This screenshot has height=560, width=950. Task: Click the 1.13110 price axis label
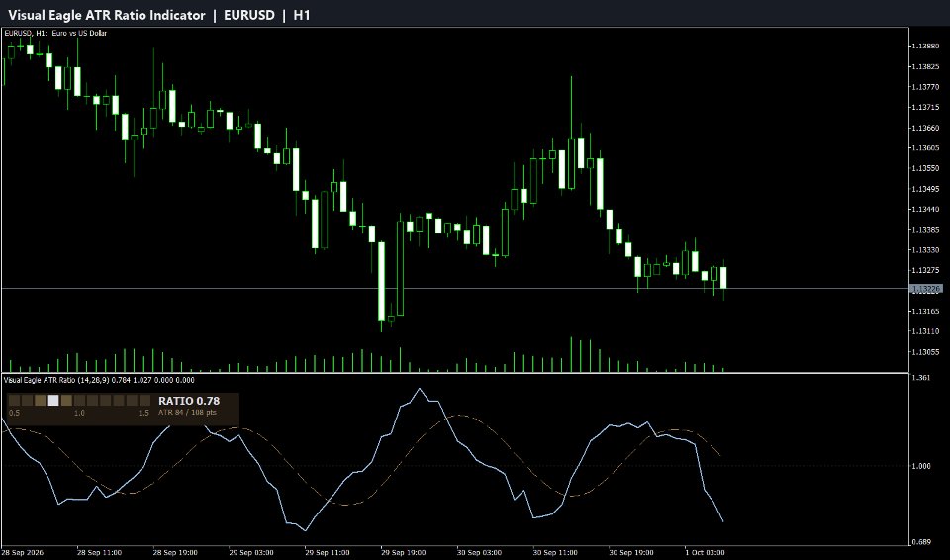click(926, 331)
